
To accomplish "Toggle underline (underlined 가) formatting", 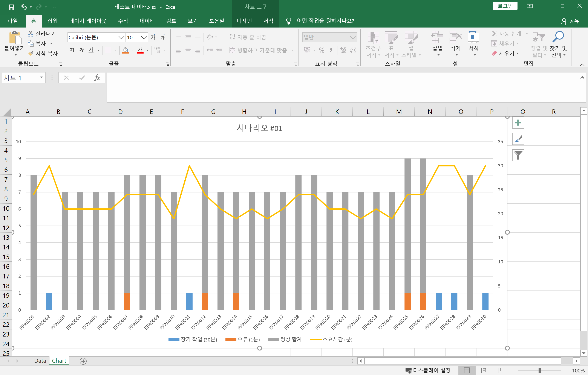I will pyautogui.click(x=91, y=50).
